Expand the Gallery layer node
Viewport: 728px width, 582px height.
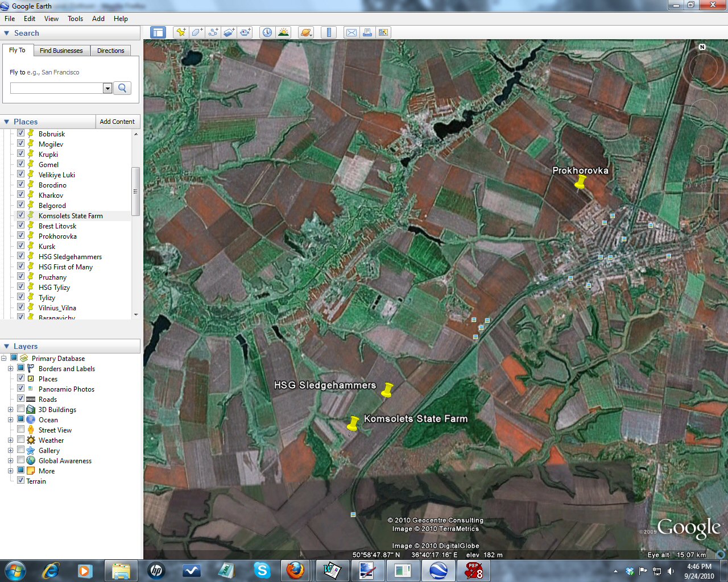(10, 450)
